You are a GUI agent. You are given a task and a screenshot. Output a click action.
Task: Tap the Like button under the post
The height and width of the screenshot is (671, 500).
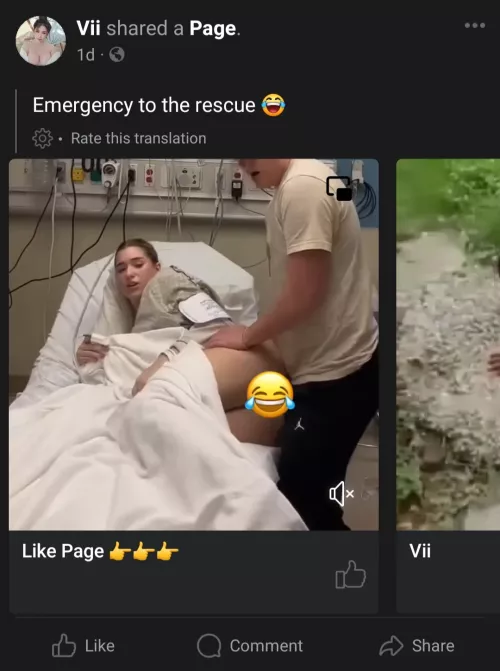(x=83, y=645)
